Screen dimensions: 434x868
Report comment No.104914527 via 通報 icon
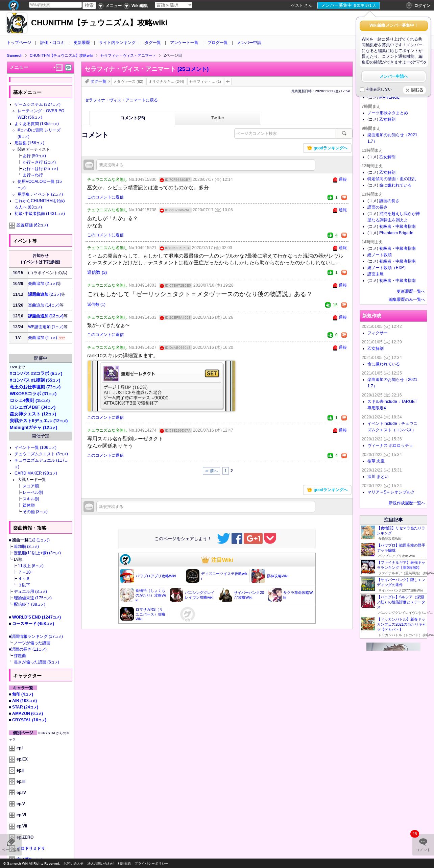pos(335,348)
